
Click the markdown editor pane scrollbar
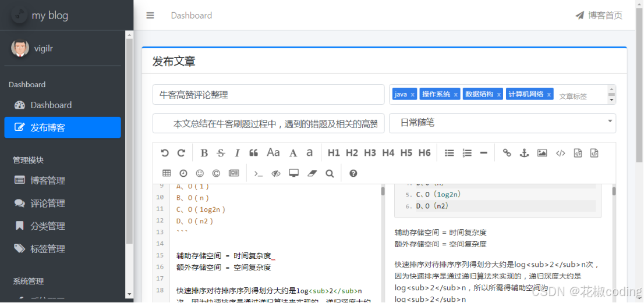[x=383, y=191]
